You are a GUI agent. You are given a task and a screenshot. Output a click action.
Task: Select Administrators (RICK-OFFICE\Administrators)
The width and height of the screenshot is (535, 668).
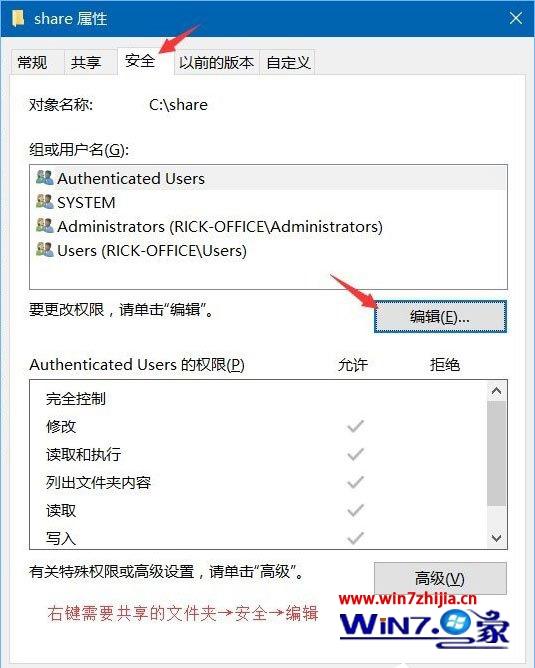tap(268, 226)
